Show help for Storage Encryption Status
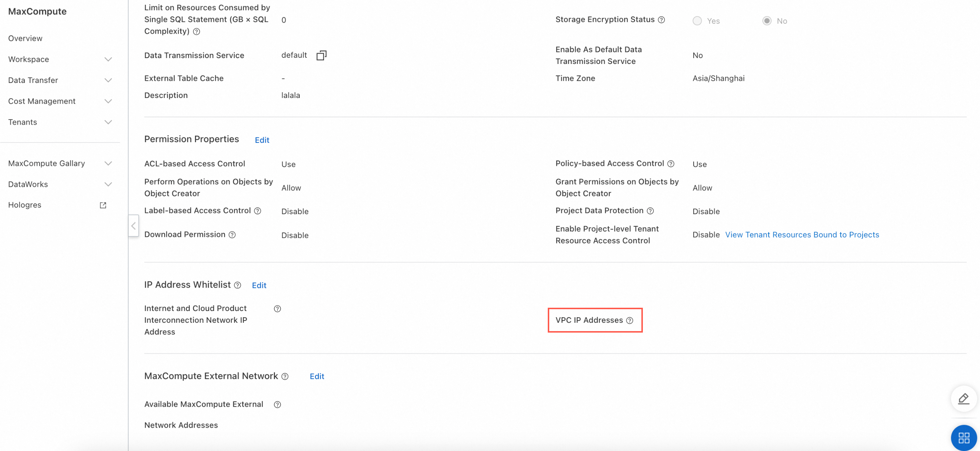Viewport: 980px width, 451px height. [661, 20]
